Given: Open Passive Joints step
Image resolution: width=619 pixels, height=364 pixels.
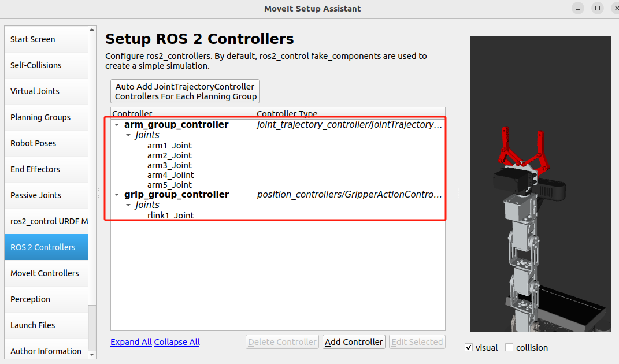Looking at the screenshot, I should [x=46, y=195].
